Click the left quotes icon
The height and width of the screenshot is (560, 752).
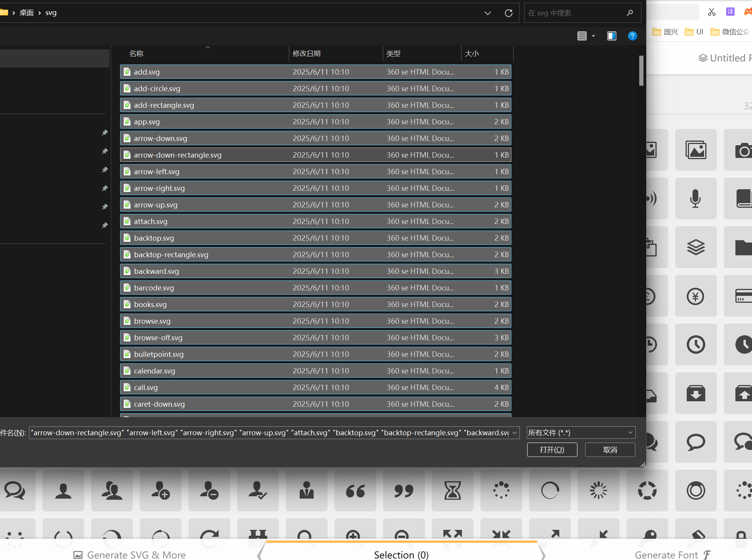(355, 491)
